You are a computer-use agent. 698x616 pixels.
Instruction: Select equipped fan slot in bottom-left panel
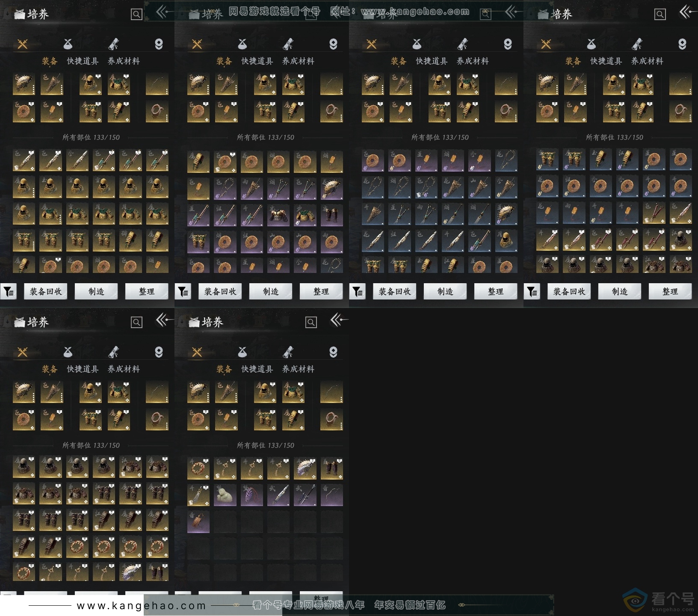[x=24, y=392]
